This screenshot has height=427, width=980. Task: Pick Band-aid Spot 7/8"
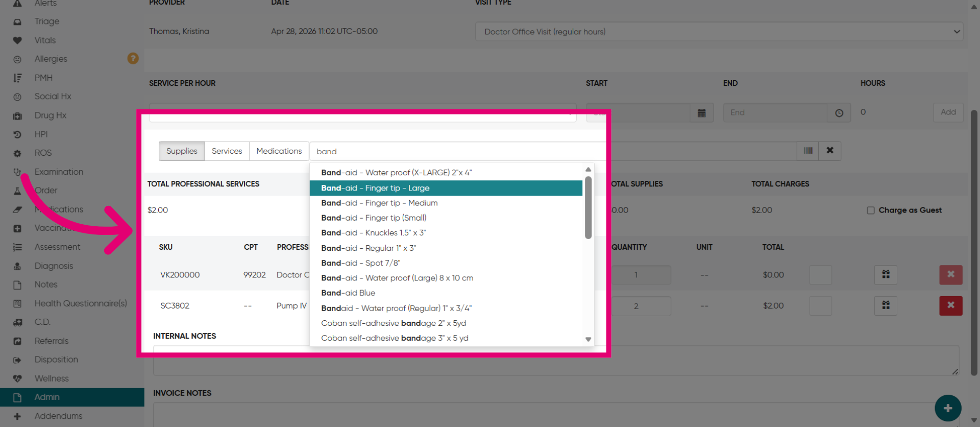click(446, 263)
